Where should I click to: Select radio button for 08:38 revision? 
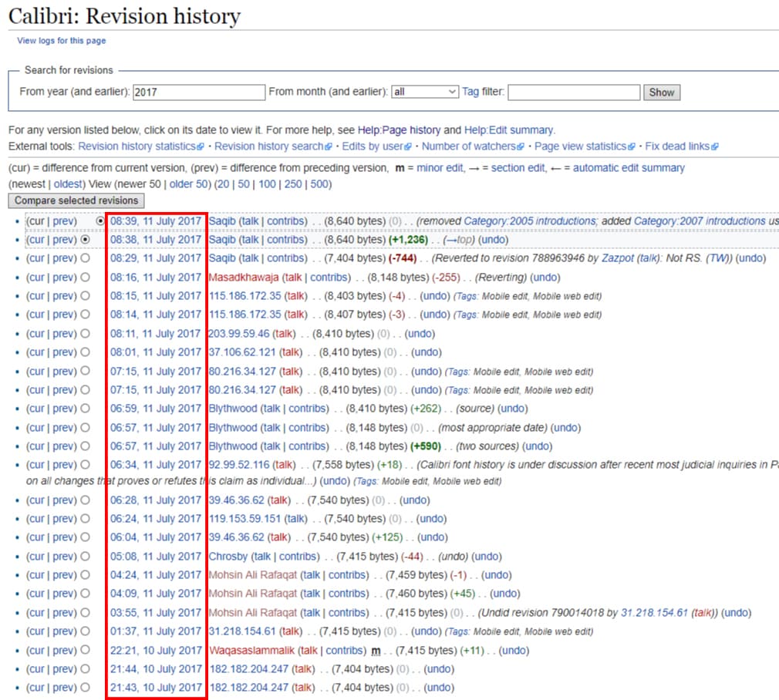click(x=86, y=240)
